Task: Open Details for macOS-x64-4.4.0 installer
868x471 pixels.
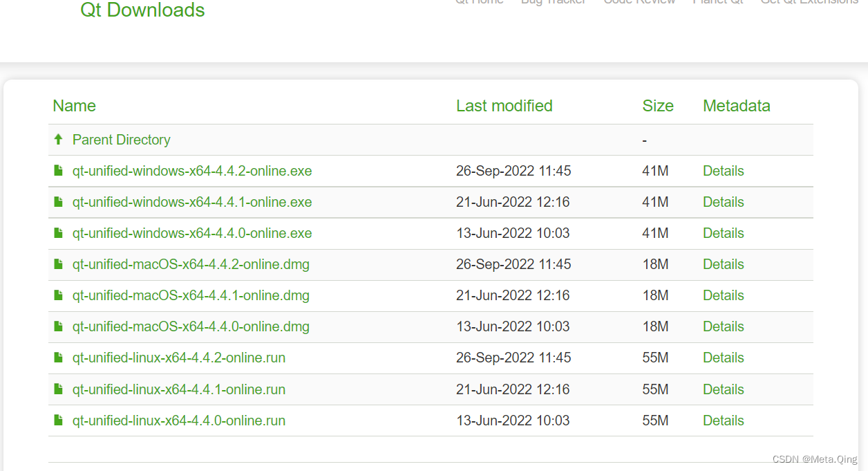Action: (x=724, y=326)
